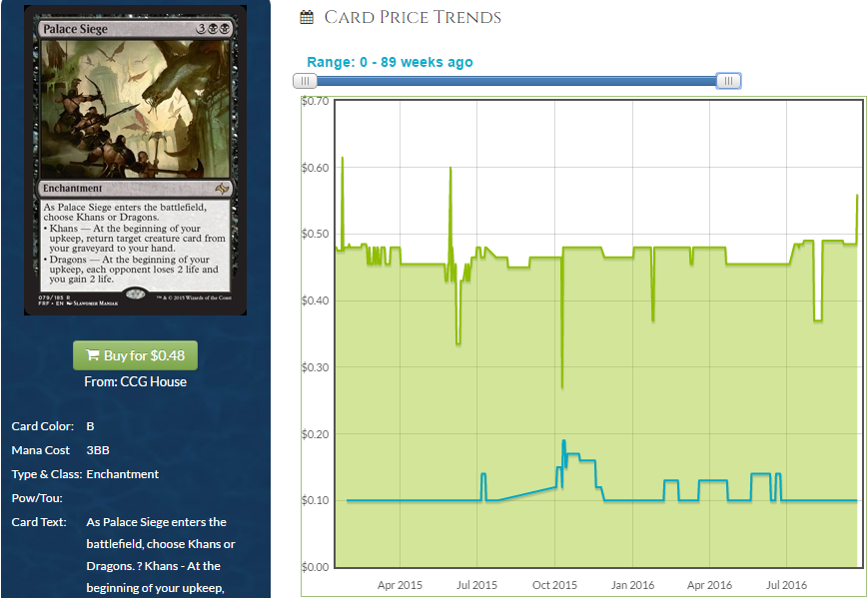Click the left handle of the range slider
The image size is (868, 598).
point(305,81)
